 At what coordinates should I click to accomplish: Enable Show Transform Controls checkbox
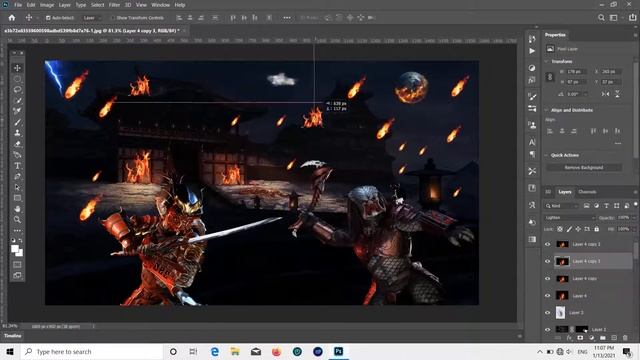click(x=113, y=18)
